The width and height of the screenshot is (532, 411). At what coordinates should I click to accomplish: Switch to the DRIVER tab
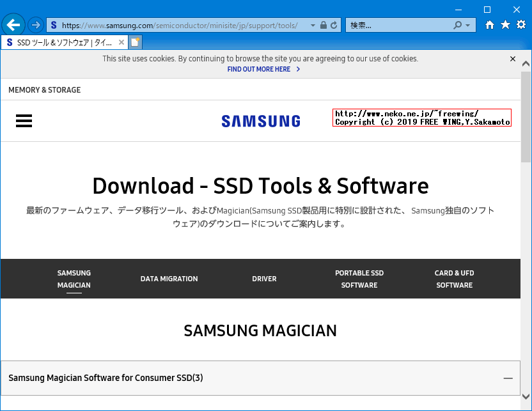[264, 279]
